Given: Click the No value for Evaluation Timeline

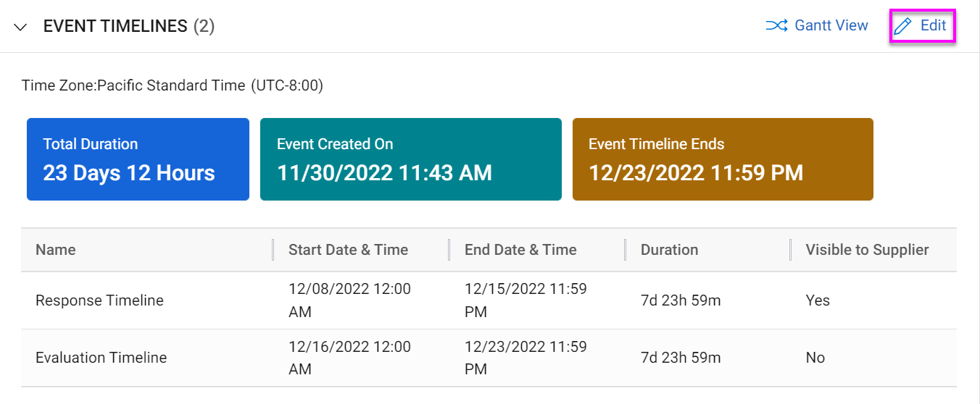Looking at the screenshot, I should 815,358.
